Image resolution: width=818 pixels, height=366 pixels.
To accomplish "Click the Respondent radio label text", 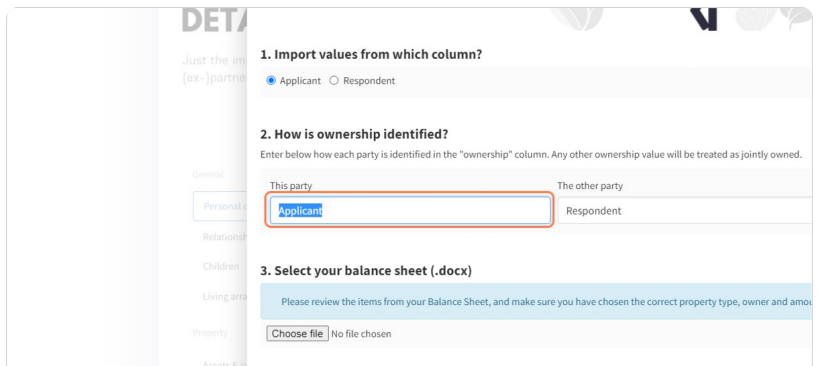I will pyautogui.click(x=369, y=81).
